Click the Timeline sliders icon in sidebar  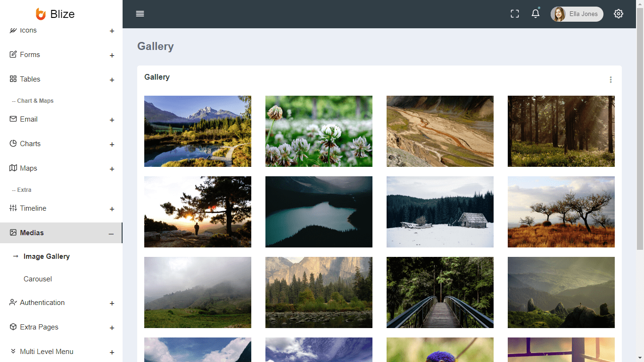[13, 208]
